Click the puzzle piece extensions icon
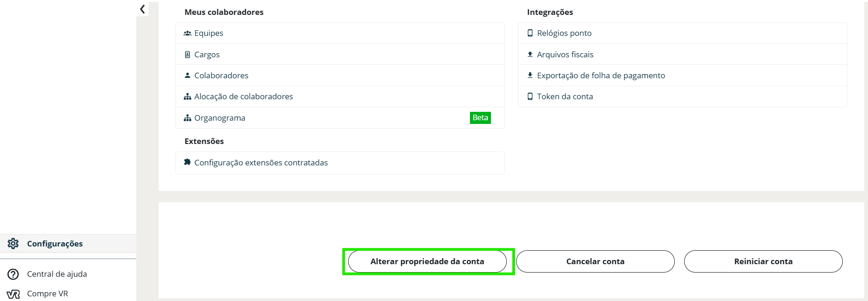This screenshot has width=868, height=301. coord(187,162)
